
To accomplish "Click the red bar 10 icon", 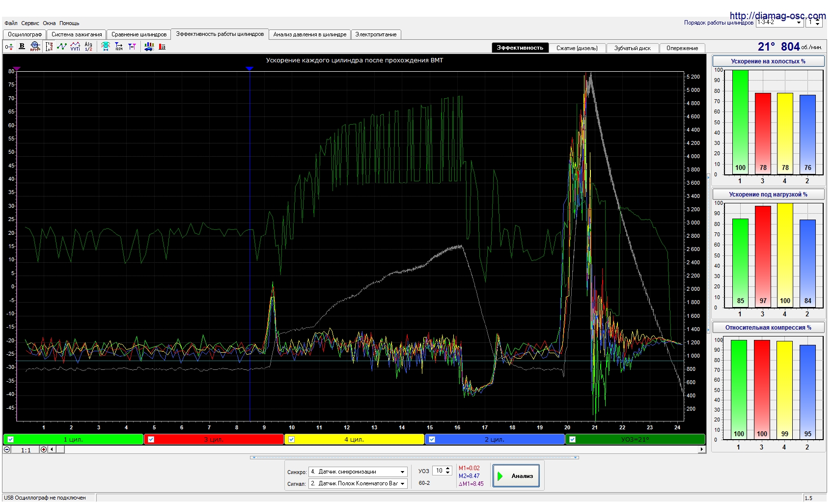I will [x=162, y=47].
